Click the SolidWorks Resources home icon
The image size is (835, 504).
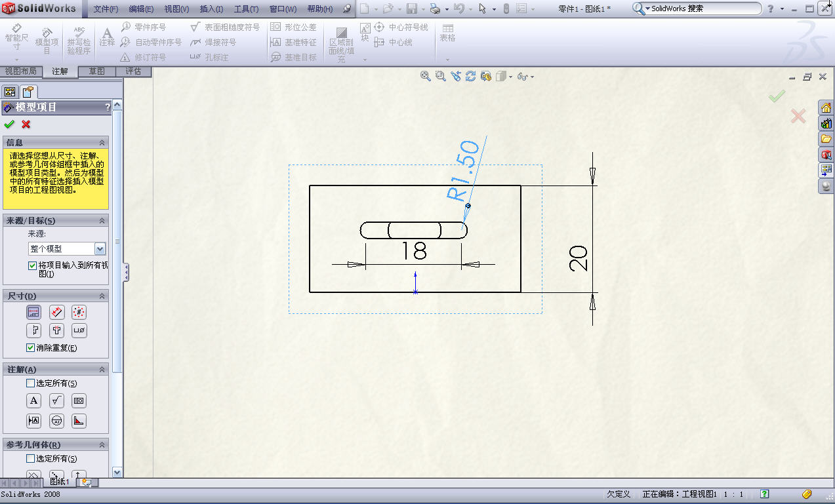pyautogui.click(x=826, y=108)
